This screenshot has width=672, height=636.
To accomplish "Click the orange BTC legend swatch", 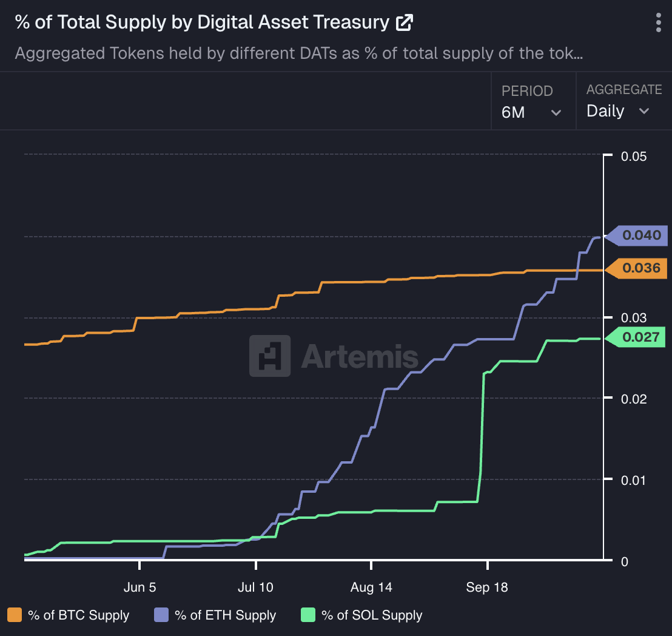I will point(16,615).
